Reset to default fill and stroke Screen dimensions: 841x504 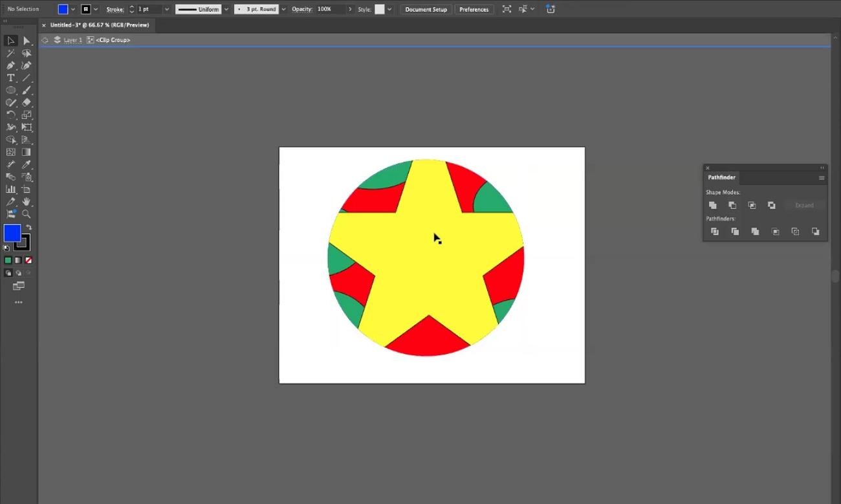(x=6, y=248)
